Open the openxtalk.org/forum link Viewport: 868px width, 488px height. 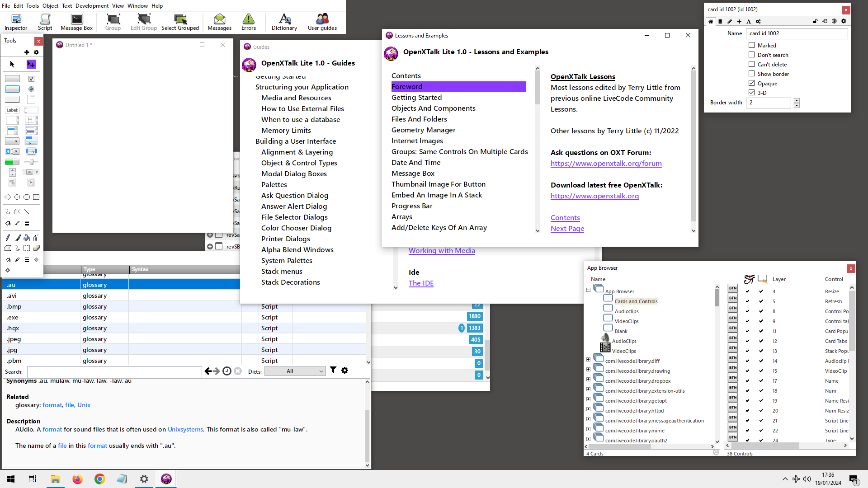[x=606, y=163]
